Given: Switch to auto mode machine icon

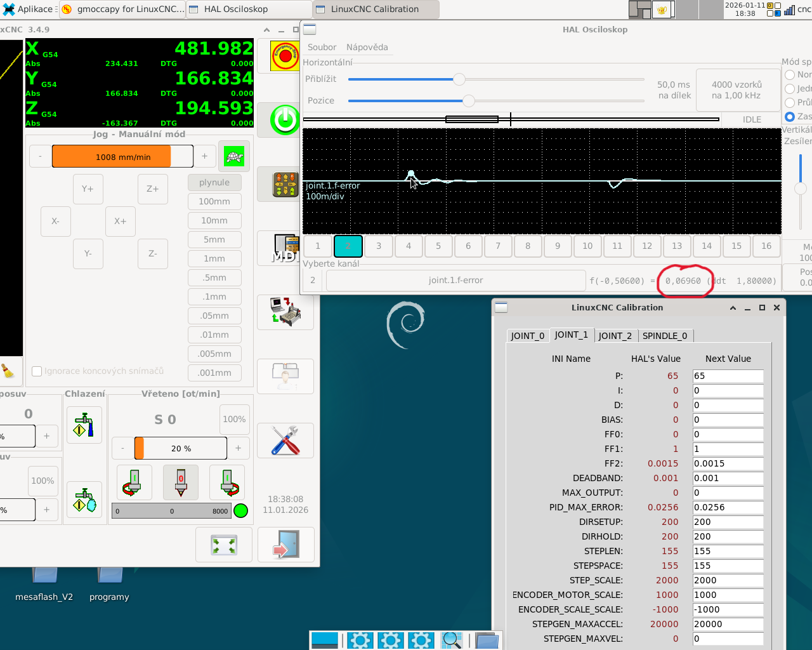Looking at the screenshot, I should (285, 312).
